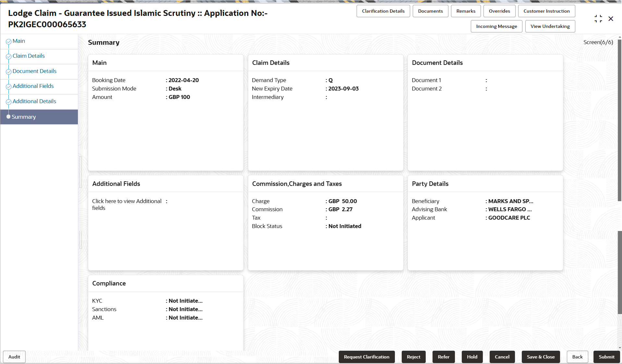Image resolution: width=622 pixels, height=364 pixels.
Task: Open the Document Details step
Action: tap(34, 71)
